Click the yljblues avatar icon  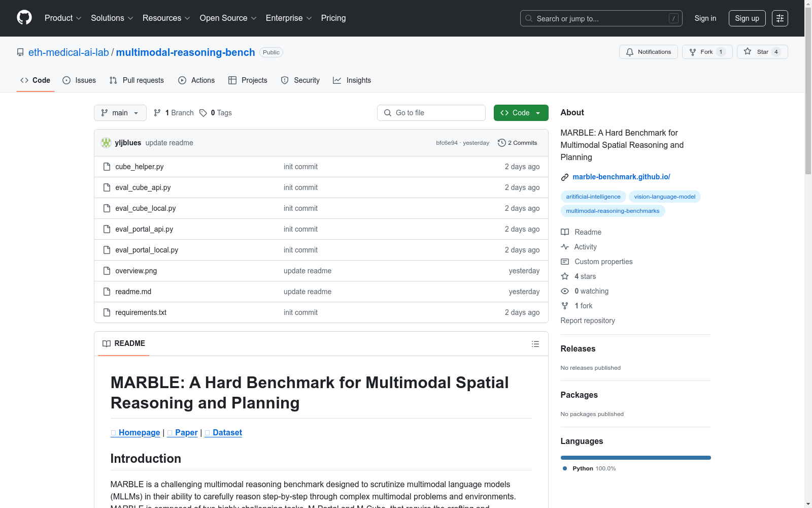[x=106, y=143]
